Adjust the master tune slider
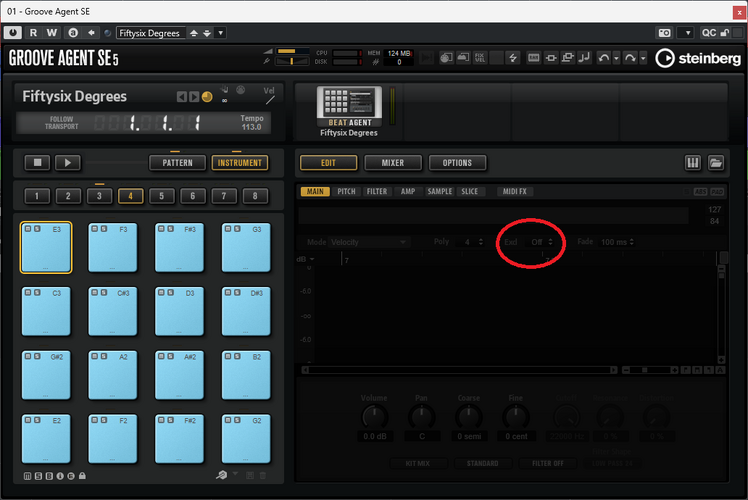This screenshot has height=500, width=748. click(x=292, y=62)
